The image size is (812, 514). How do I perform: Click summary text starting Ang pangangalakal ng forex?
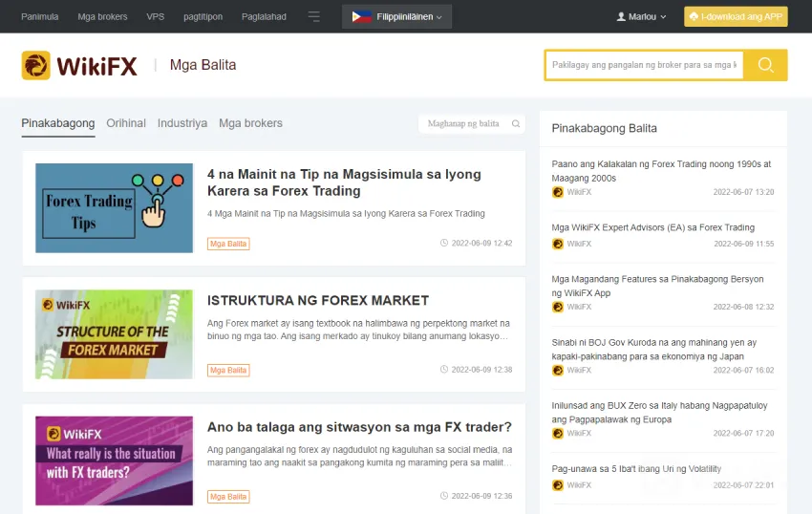tap(359, 456)
